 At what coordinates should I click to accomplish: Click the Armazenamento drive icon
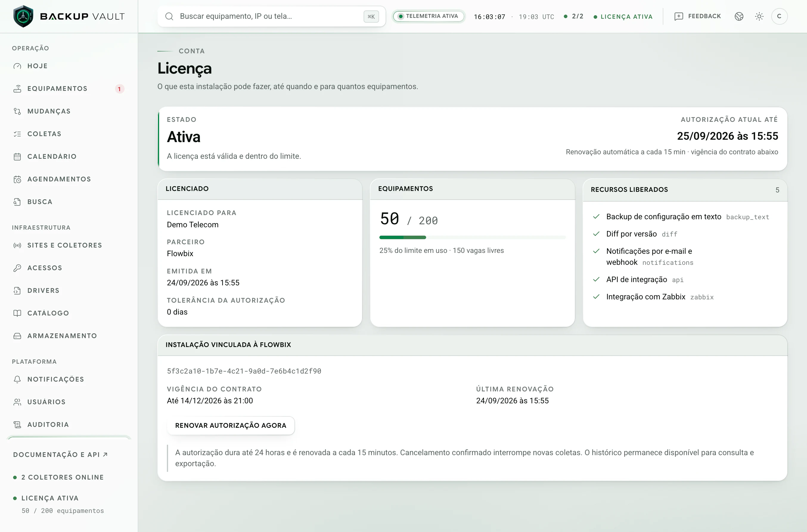coord(17,336)
